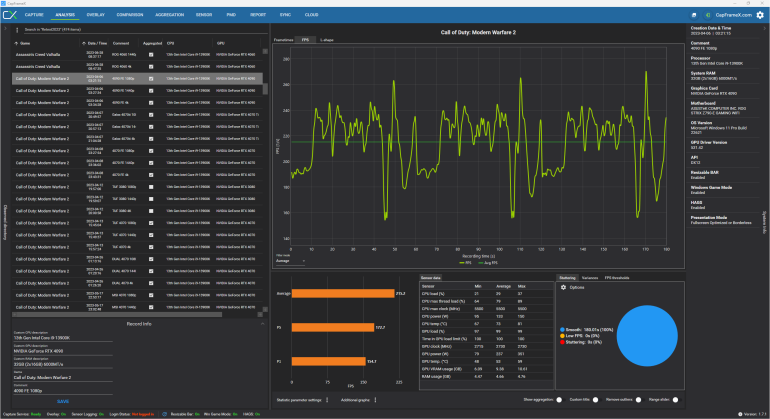Open Additional graphs three-dot menu
770x419 pixels.
[x=375, y=400]
